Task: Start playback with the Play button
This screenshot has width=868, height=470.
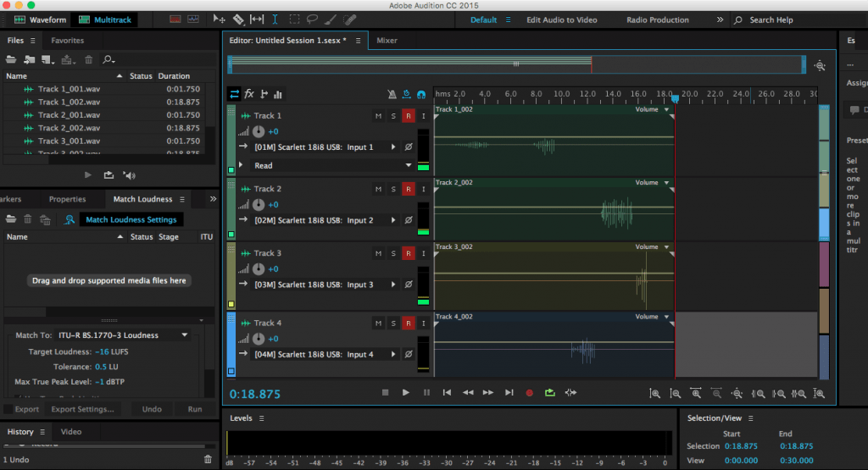Action: (x=406, y=393)
